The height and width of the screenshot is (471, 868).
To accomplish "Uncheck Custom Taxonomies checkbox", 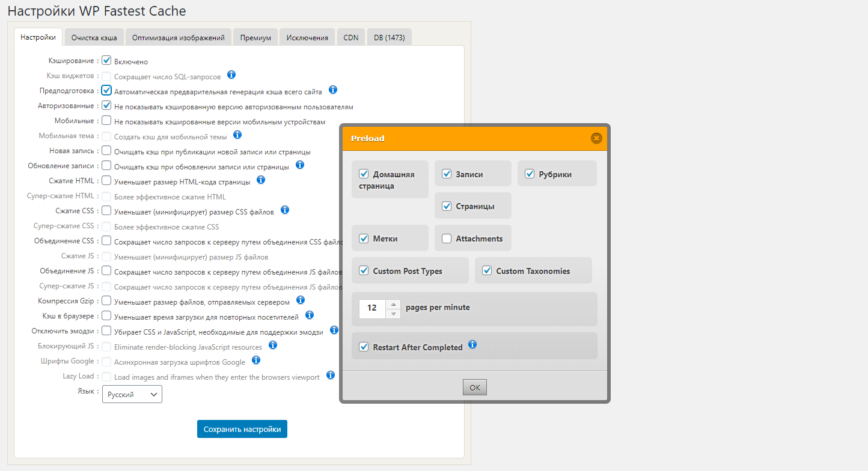I will (x=487, y=271).
